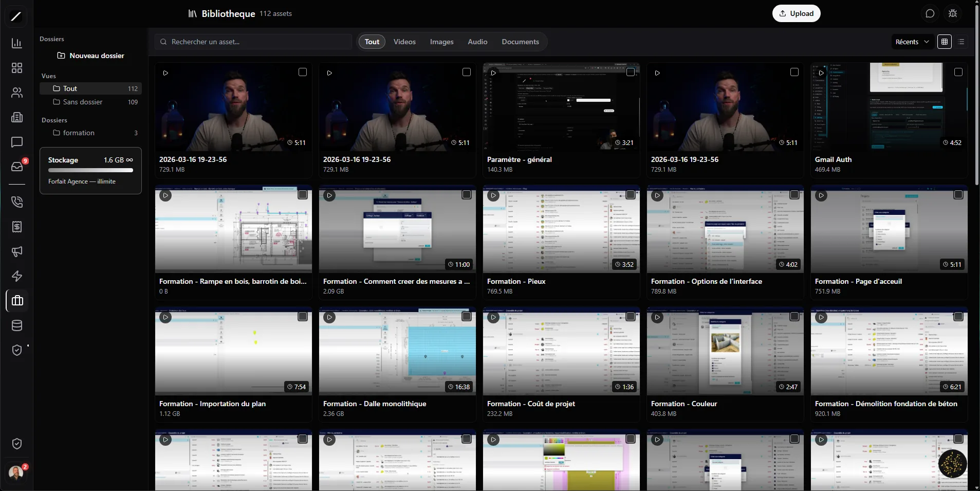Click the bug report icon in header
Screen dimensions: 980x491
[x=953, y=13]
